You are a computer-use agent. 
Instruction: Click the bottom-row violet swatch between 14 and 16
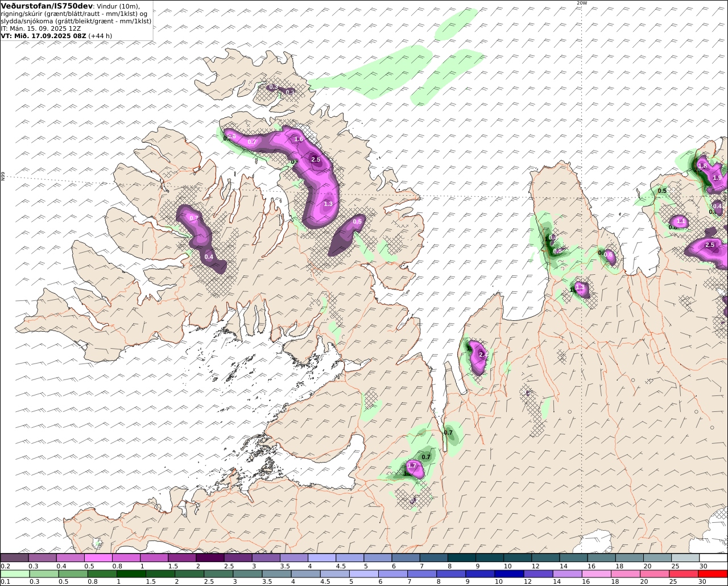[568, 574]
